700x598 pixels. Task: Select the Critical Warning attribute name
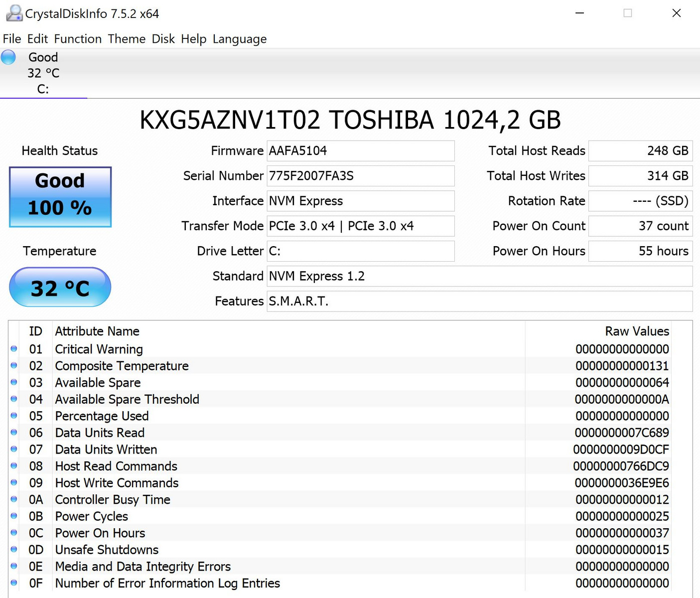click(99, 349)
